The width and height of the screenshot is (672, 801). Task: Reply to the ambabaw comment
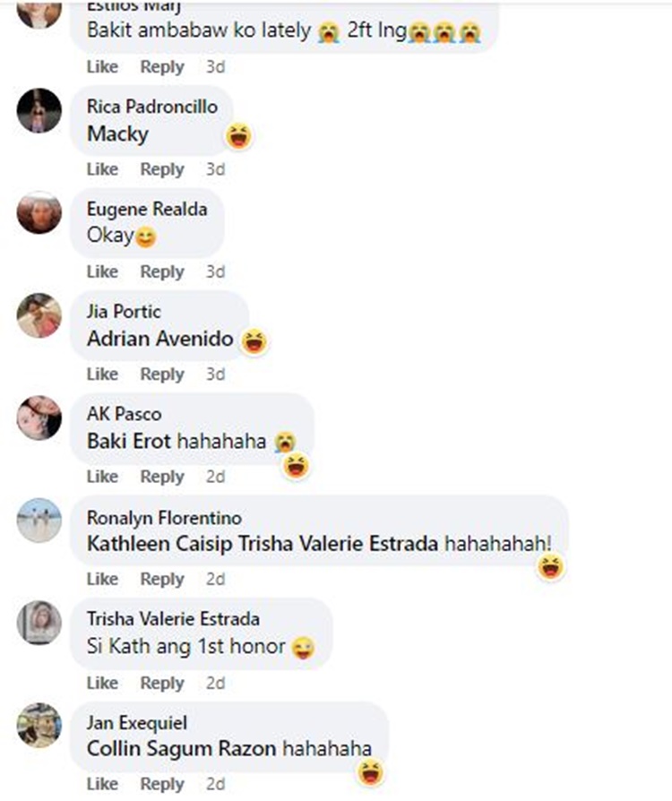[x=162, y=66]
